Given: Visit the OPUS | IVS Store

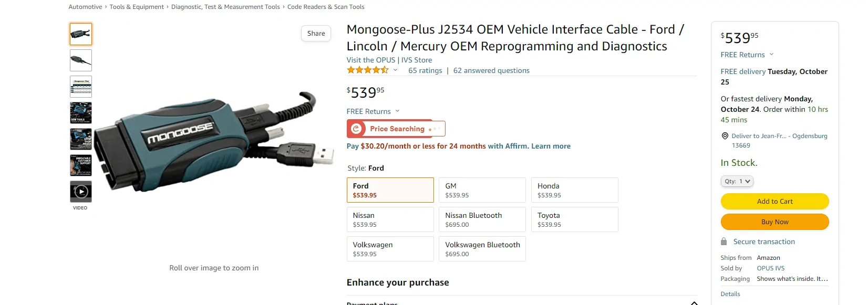Looking at the screenshot, I should click(x=389, y=59).
